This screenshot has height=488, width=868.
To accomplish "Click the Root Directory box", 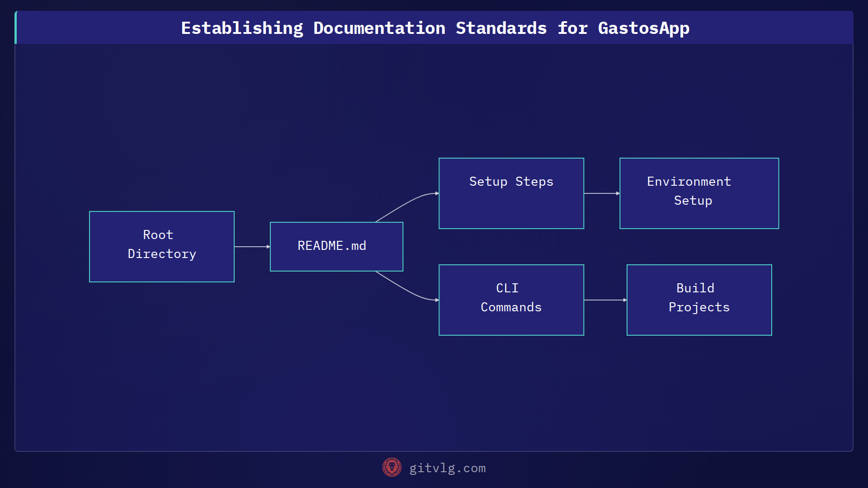I will (x=162, y=247).
